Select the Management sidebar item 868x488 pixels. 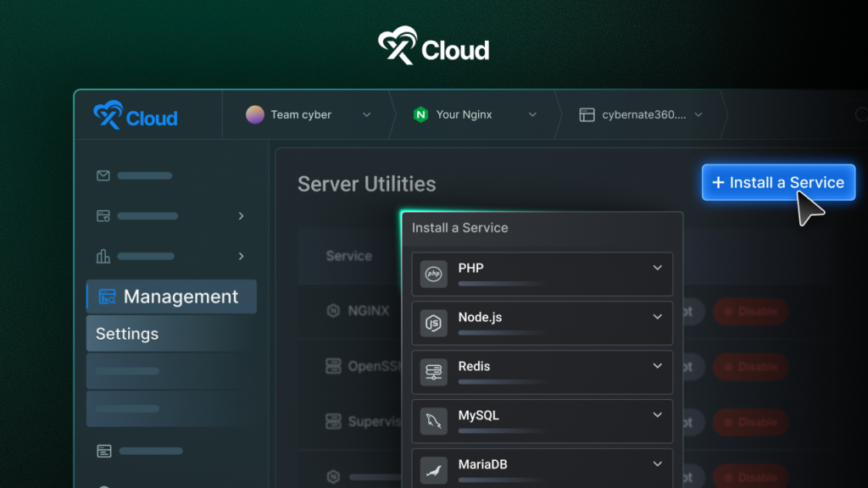pyautogui.click(x=171, y=297)
